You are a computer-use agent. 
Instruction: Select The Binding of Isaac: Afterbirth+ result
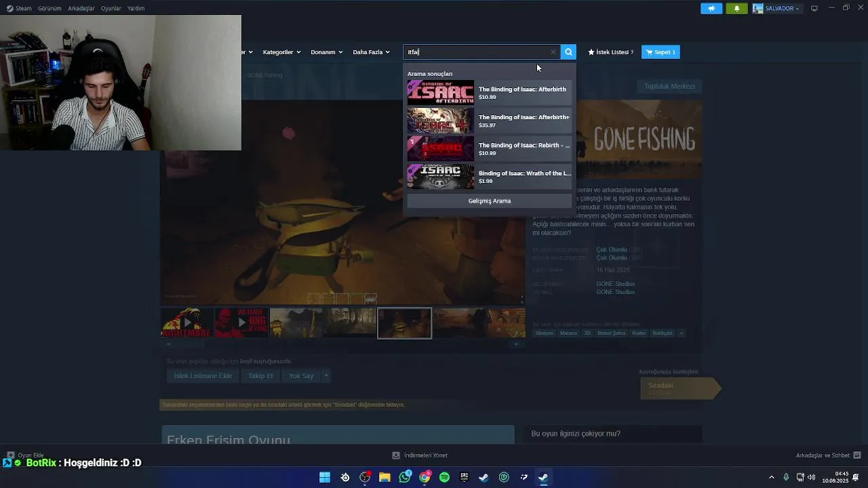[x=489, y=121]
